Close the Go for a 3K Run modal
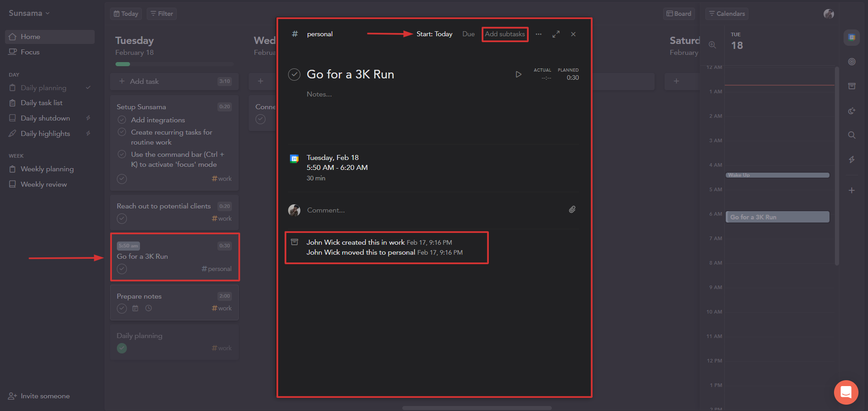Image resolution: width=868 pixels, height=411 pixels. click(x=573, y=34)
